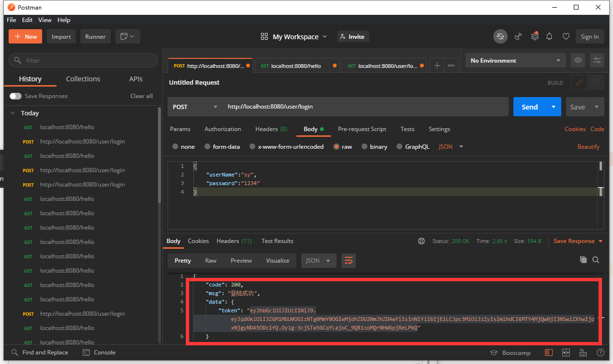613x364 pixels.
Task: Open the Save button arrow dropdown
Action: 597,107
